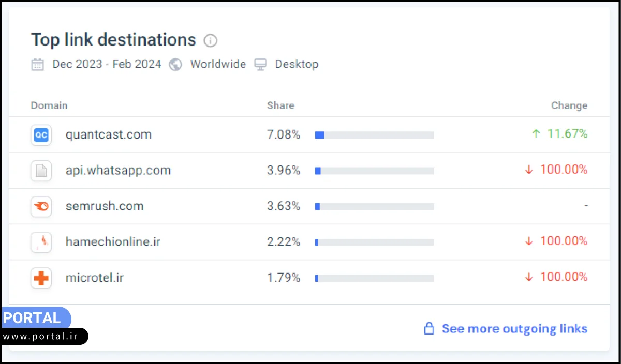
Task: Click the Dec 2023 - Feb 2024 date range
Action: coord(107,65)
